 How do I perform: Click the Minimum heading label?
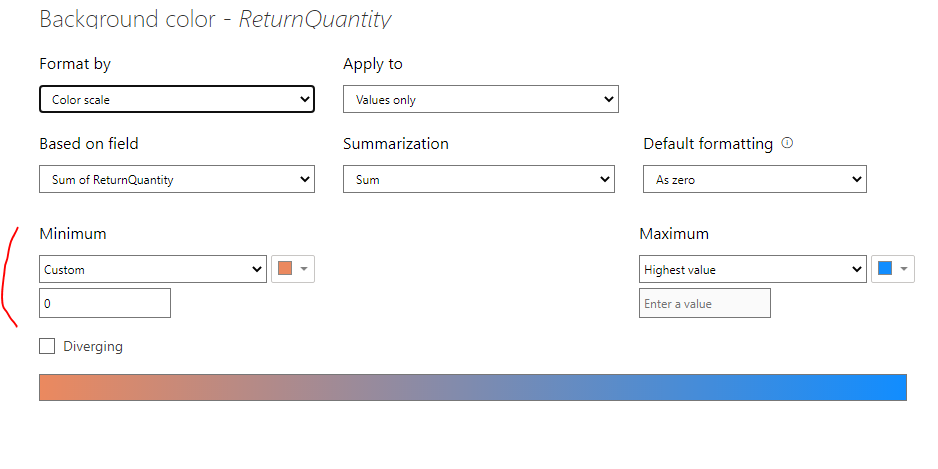[x=73, y=233]
